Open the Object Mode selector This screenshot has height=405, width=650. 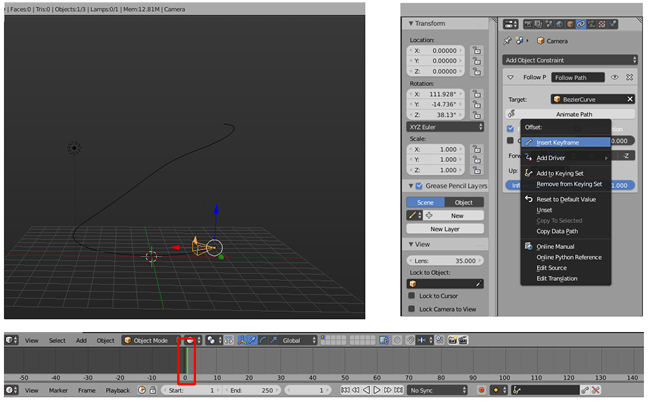(x=149, y=340)
